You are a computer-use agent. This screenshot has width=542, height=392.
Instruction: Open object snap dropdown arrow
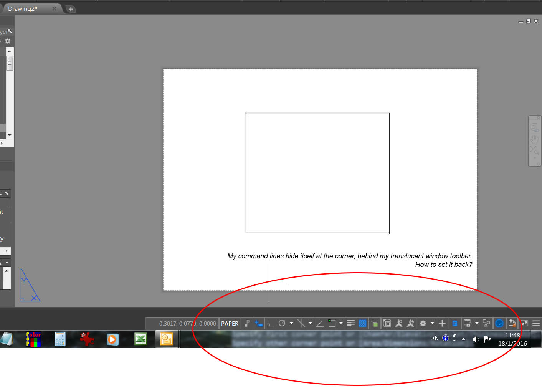pos(341,323)
